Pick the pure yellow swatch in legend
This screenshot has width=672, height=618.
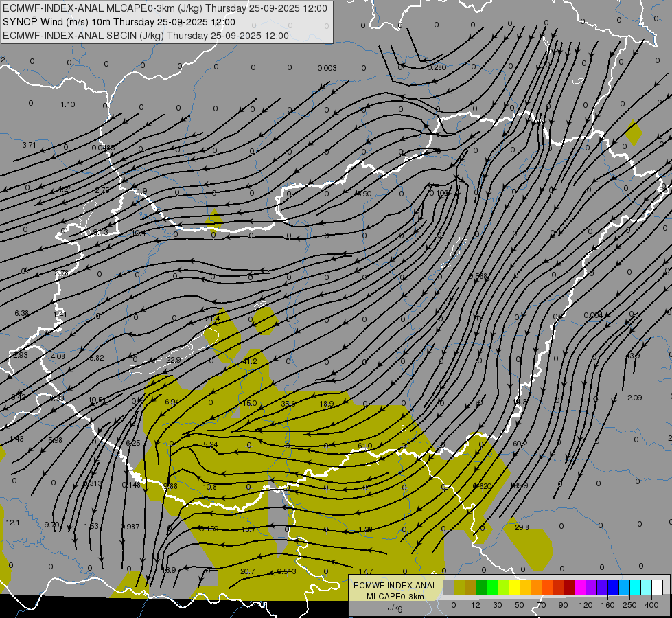[515, 587]
